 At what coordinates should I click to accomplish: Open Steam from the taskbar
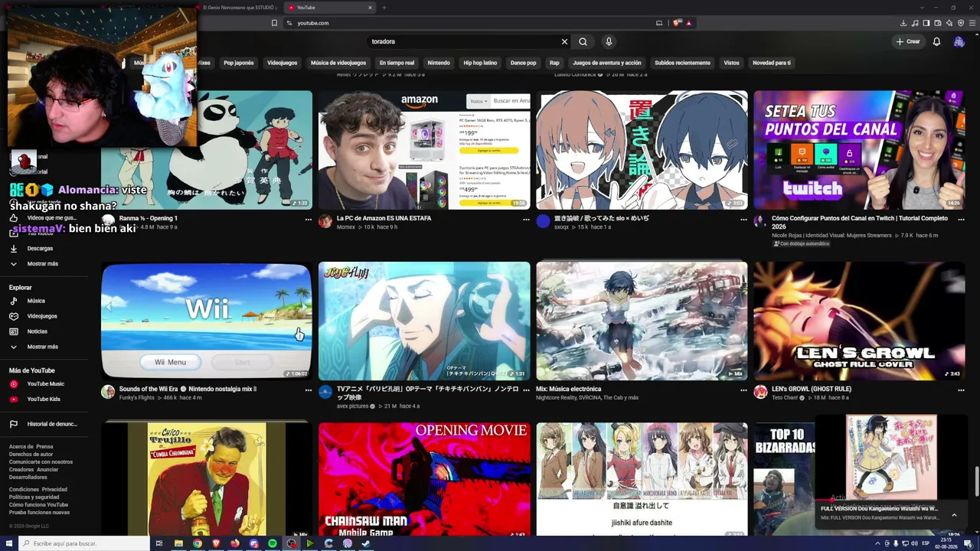366,543
